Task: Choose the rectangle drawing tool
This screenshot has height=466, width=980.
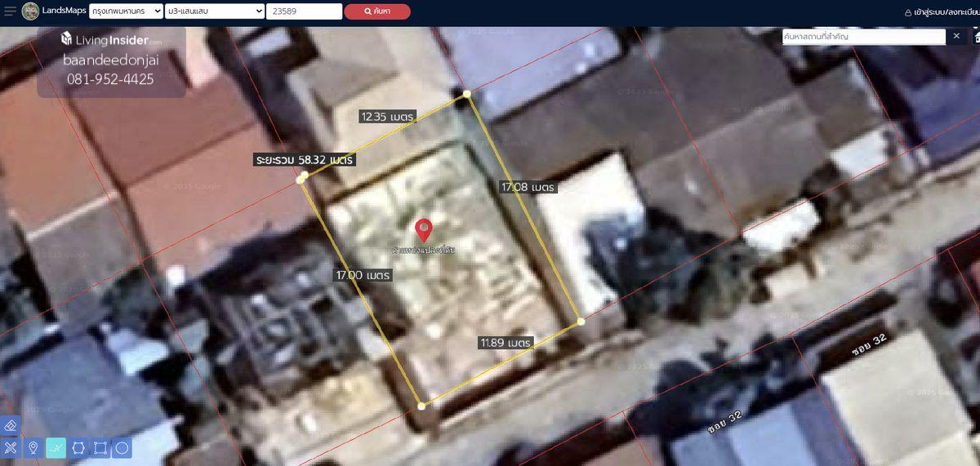Action: pyautogui.click(x=100, y=447)
